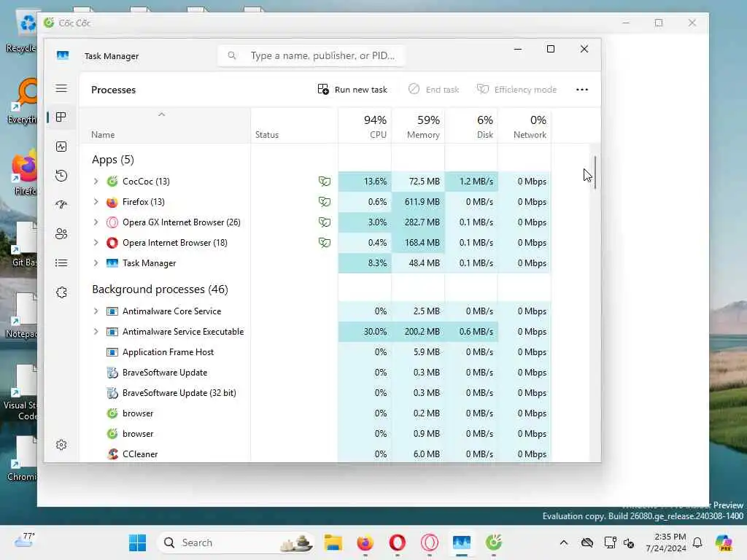Screen dimensions: 747x560
Task: Sort by Disk column header
Action: pos(472,126)
